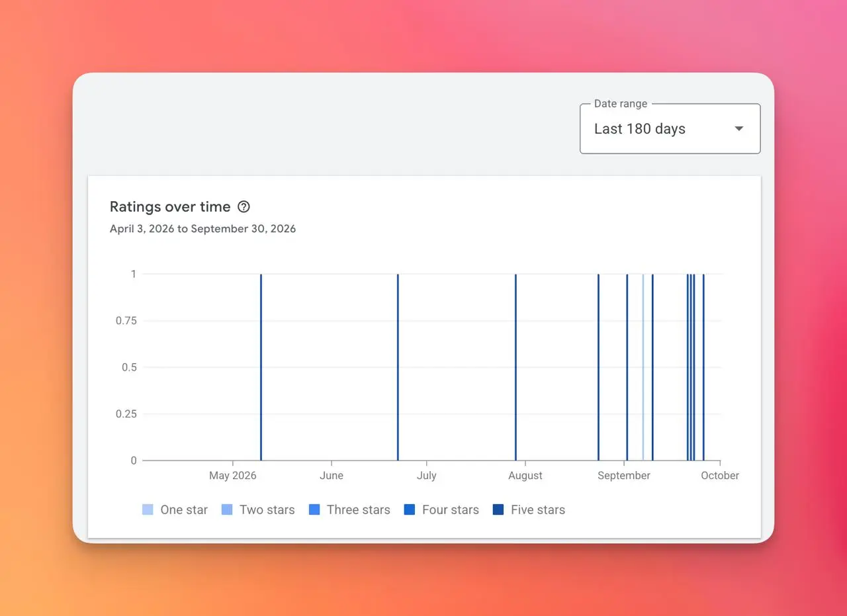847x616 pixels.
Task: Click the Five stars legend label
Action: [x=538, y=509]
